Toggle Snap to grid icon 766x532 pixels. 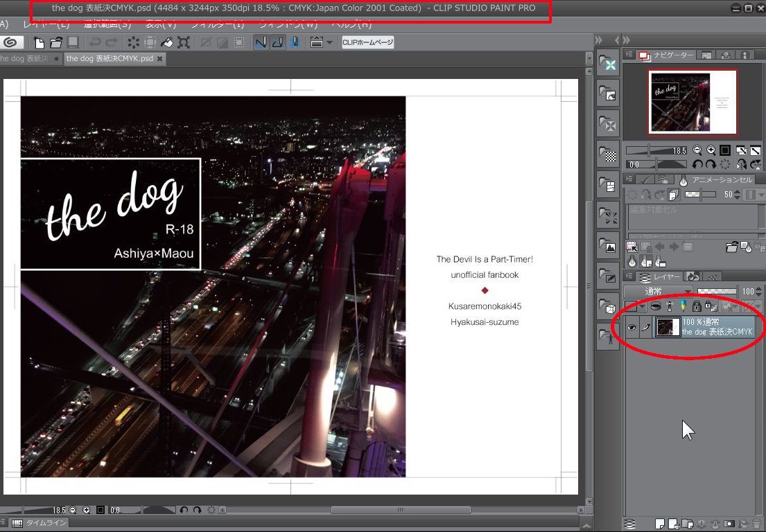click(295, 42)
